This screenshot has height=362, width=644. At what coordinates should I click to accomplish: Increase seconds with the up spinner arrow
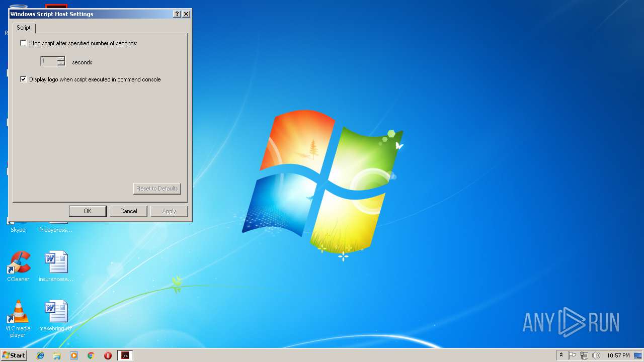click(61, 59)
